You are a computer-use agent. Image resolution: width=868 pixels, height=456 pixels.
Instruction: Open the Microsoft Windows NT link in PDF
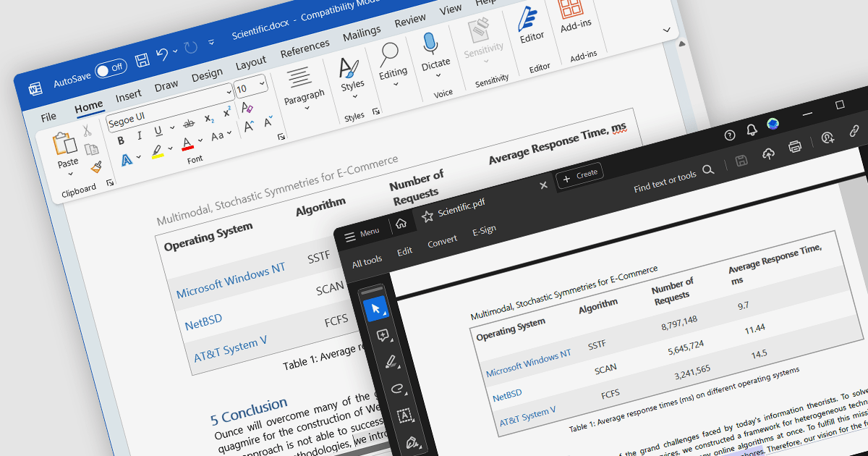click(528, 363)
